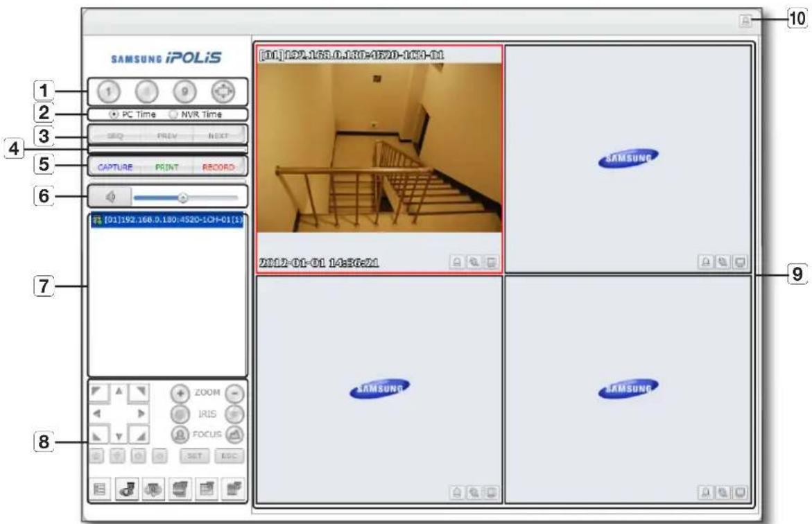The image size is (812, 524).
Task: Switch to single-channel view with the 1 button
Action: tap(108, 92)
